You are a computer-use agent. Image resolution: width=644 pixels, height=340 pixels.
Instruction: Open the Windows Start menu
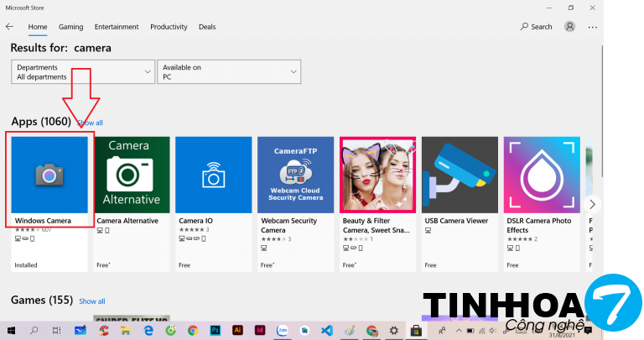click(12, 331)
